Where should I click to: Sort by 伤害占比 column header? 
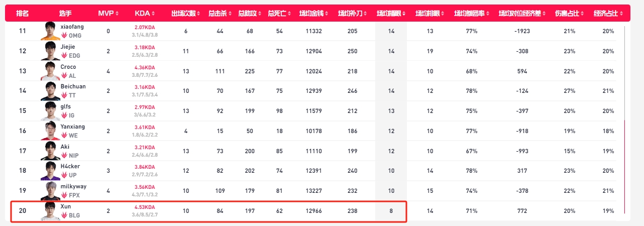569,13
